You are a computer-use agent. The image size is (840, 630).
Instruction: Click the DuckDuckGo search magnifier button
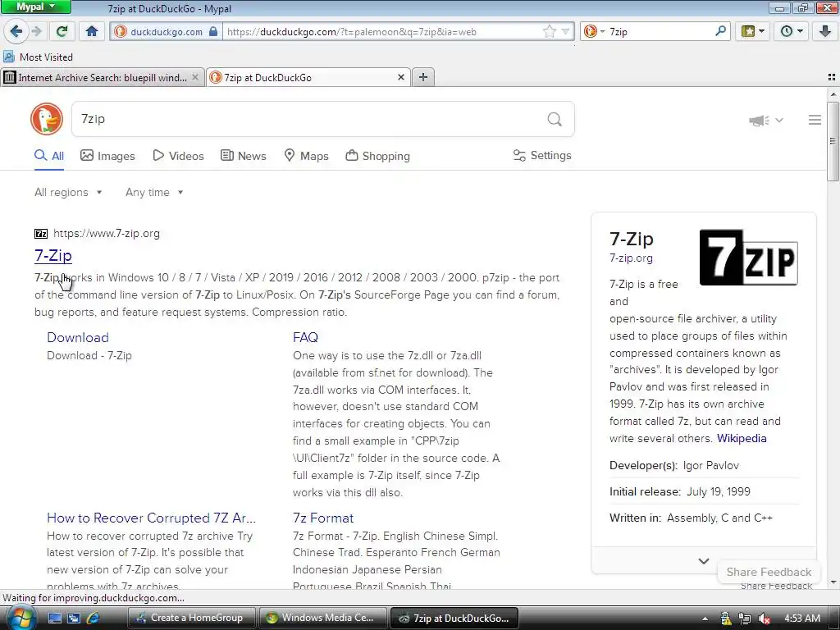(x=555, y=119)
